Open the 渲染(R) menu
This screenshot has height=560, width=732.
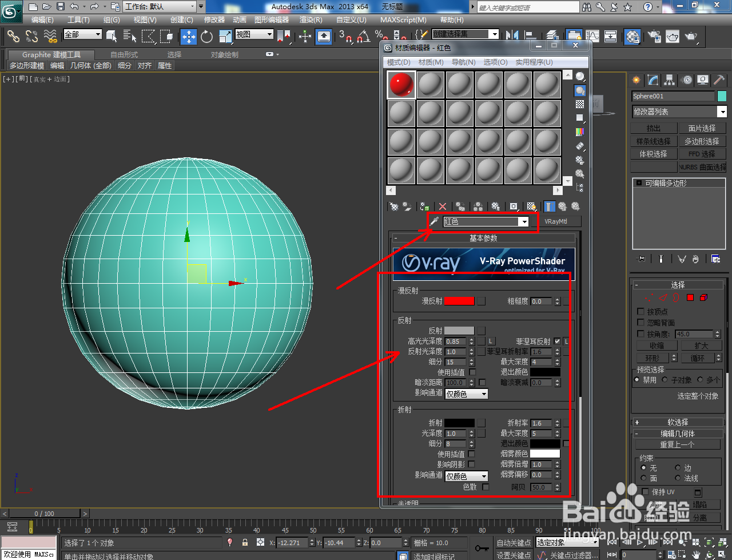[311, 19]
